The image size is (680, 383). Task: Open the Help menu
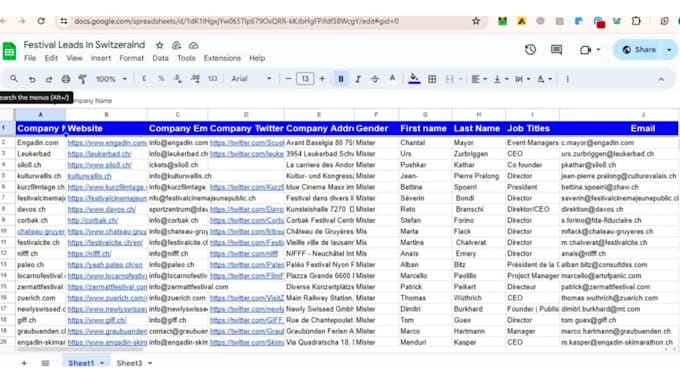[x=257, y=58]
